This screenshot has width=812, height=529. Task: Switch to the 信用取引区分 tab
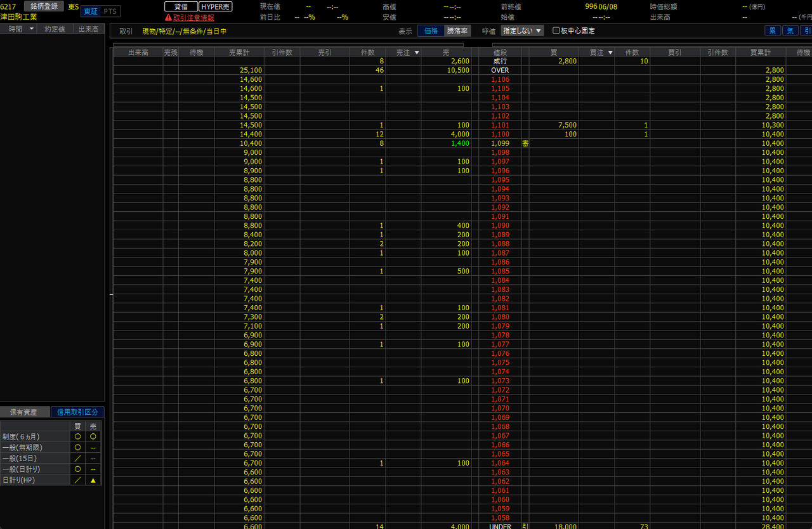click(x=77, y=412)
